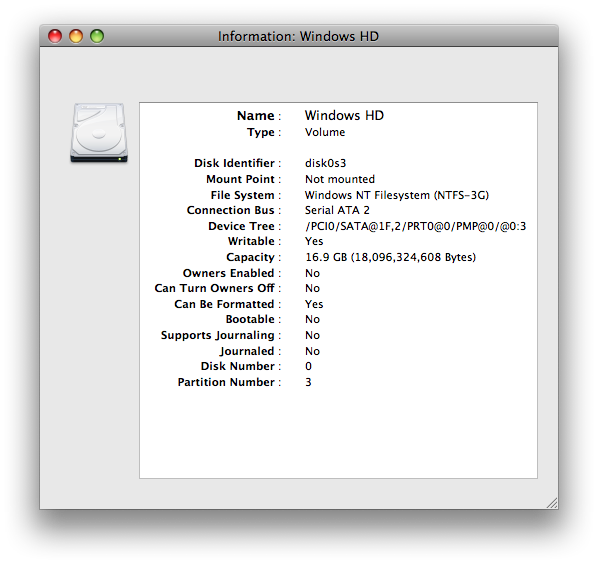Click the 'Disk Identifier' label
Image resolution: width=598 pixels, height=564 pixels.
(x=234, y=163)
